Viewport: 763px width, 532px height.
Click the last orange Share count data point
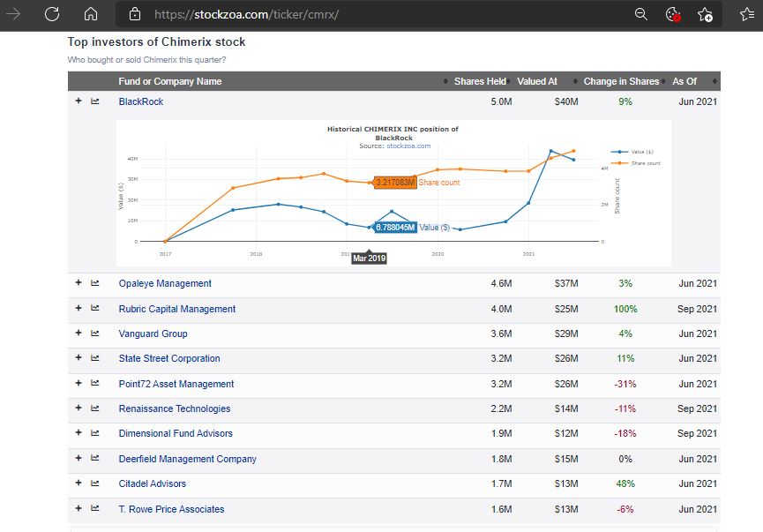pos(573,151)
